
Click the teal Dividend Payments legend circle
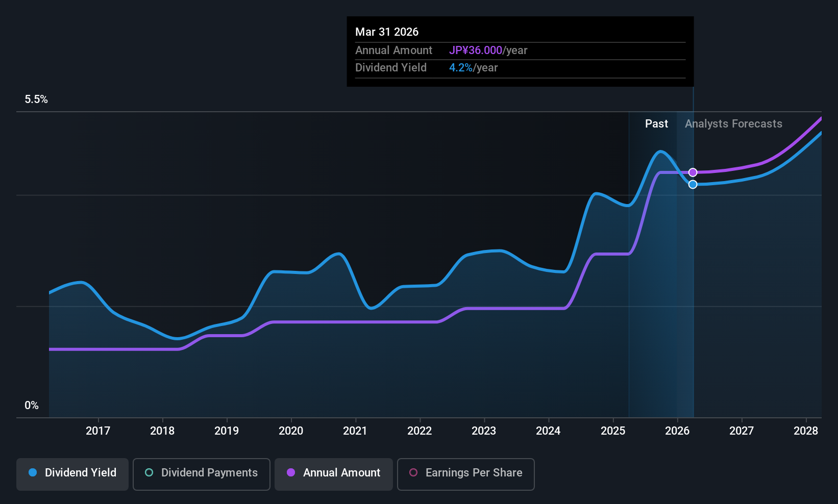tap(149, 472)
